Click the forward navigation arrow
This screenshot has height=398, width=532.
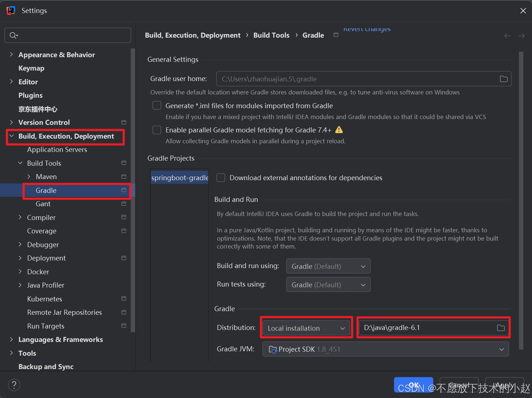(521, 35)
